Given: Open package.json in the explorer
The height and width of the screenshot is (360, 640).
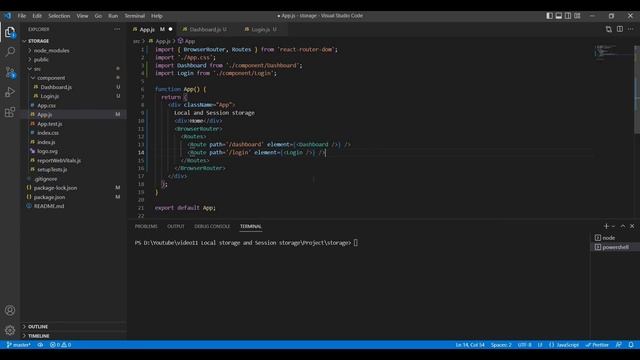Looking at the screenshot, I should click(x=73, y=197).
